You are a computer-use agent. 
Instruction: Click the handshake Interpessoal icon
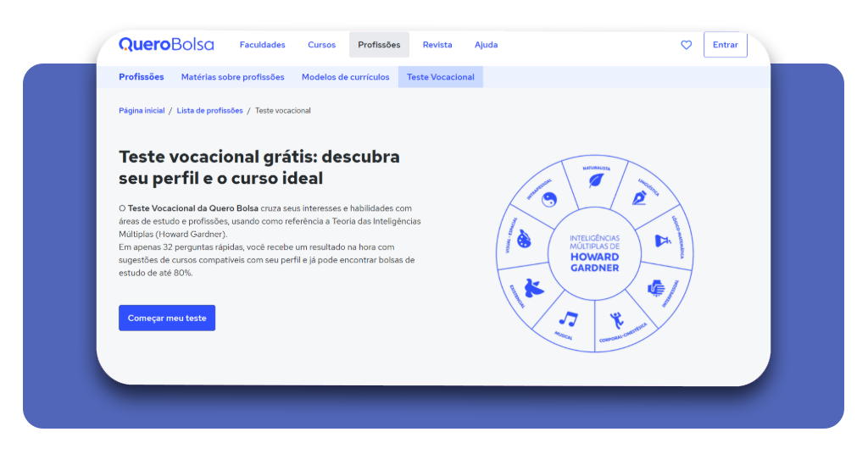click(656, 288)
